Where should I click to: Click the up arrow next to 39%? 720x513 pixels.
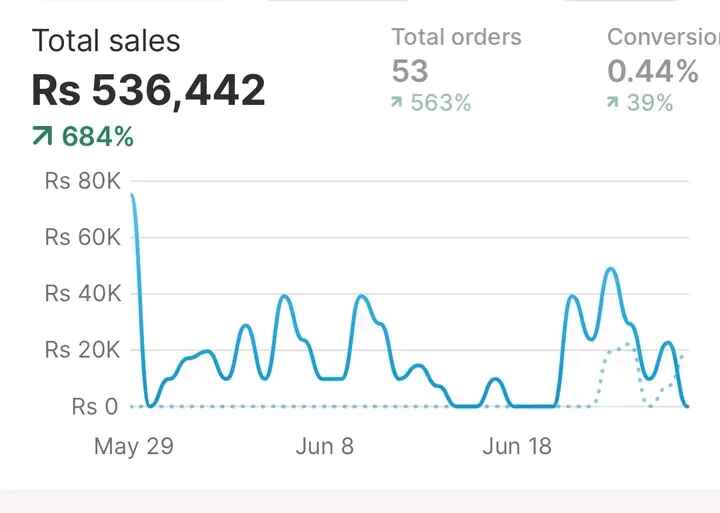[614, 103]
